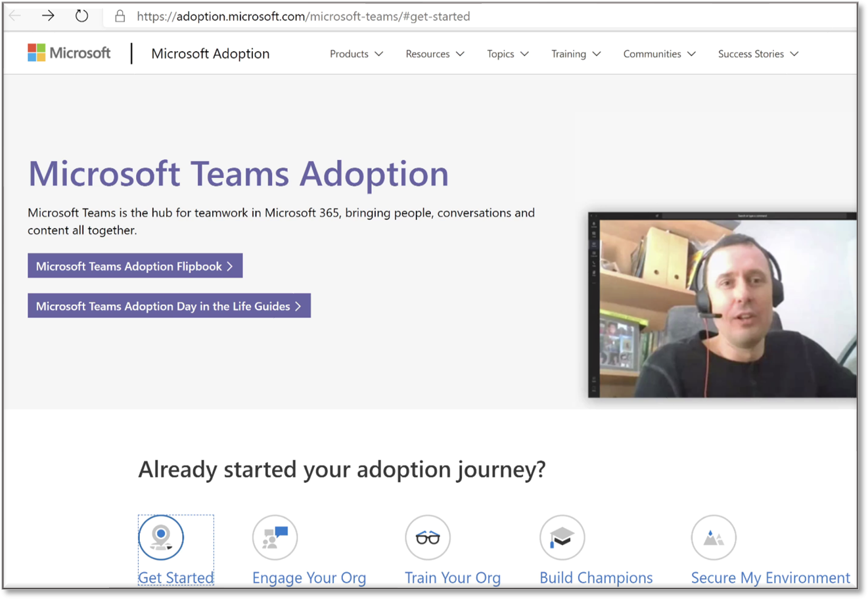Click the Microsoft logo

(69, 53)
